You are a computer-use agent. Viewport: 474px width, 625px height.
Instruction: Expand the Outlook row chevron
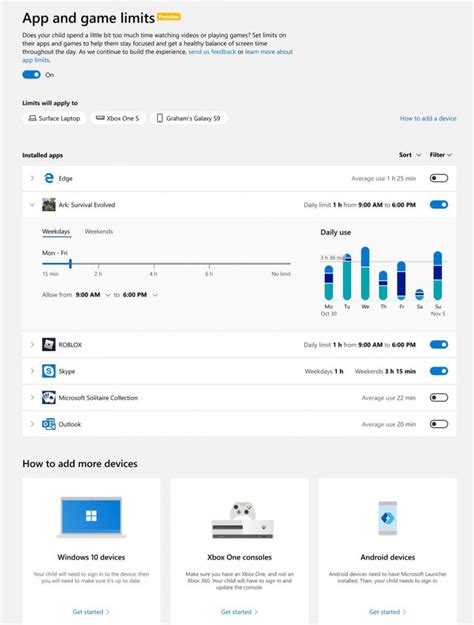click(32, 424)
